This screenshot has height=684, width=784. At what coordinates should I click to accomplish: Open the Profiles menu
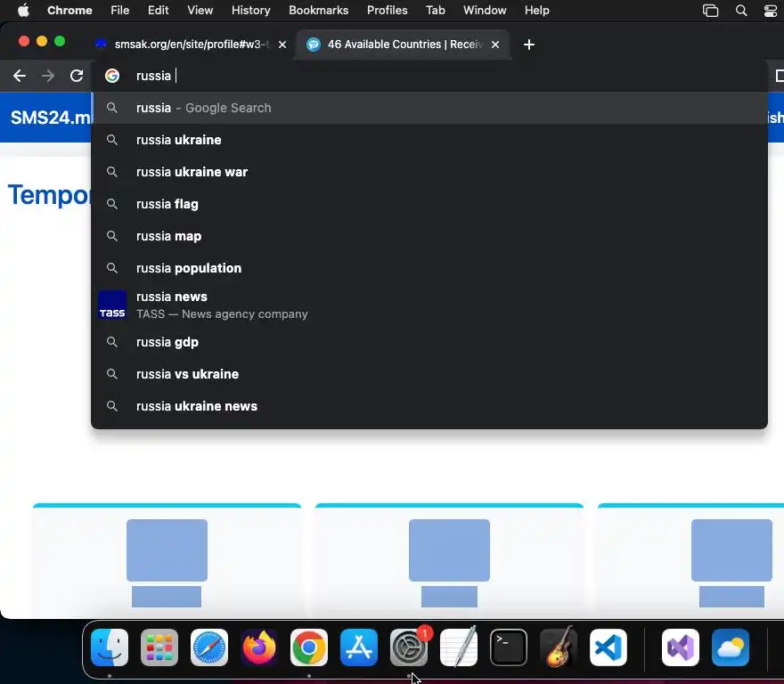point(387,11)
